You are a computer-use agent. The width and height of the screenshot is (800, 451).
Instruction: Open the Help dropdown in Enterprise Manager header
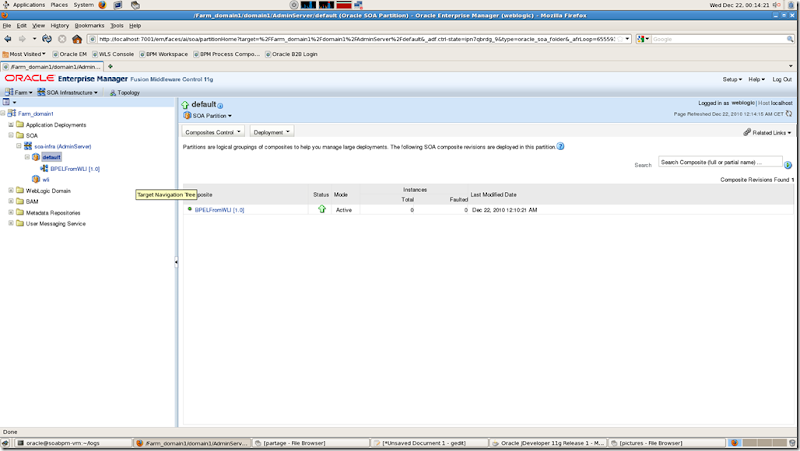point(757,79)
